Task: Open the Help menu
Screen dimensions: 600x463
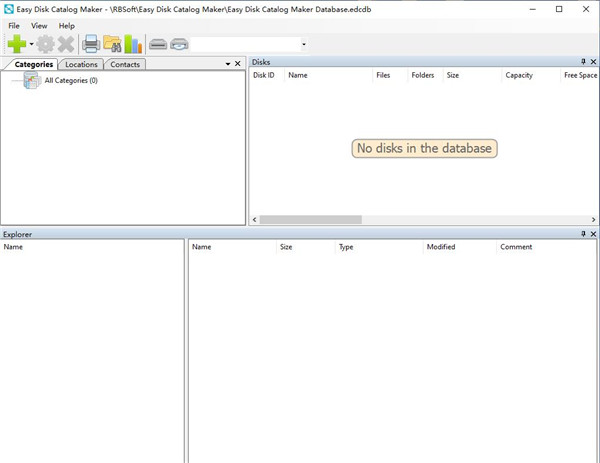Action: pyautogui.click(x=67, y=26)
